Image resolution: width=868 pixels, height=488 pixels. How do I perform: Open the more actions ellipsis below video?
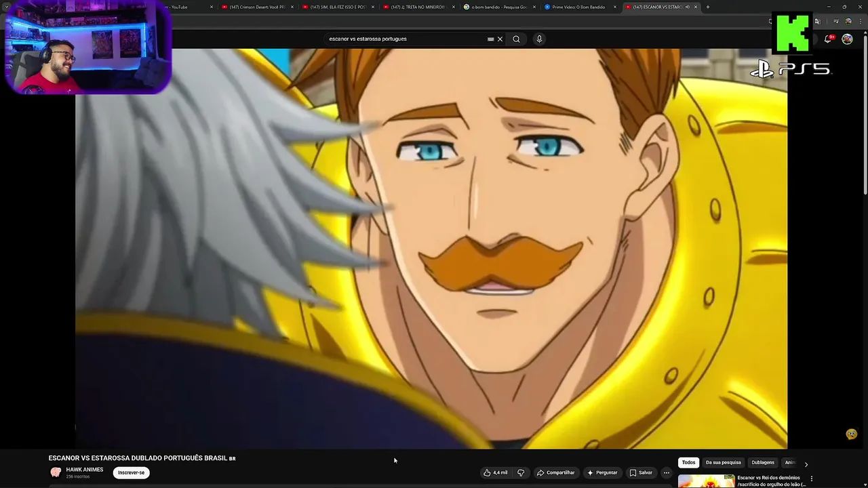(x=667, y=472)
